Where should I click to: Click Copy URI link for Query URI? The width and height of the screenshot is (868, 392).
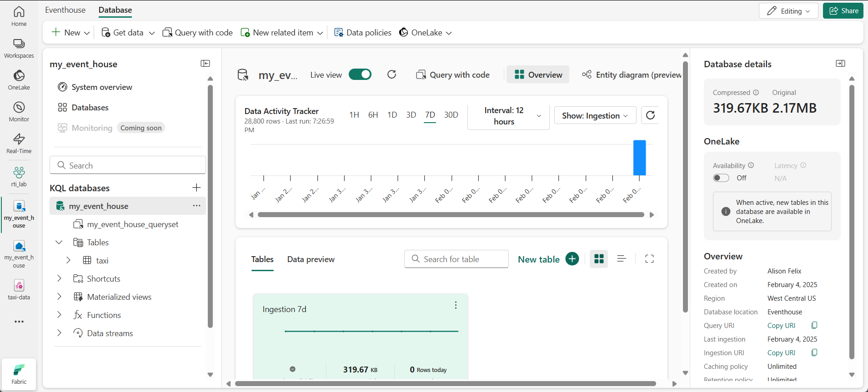[781, 326]
